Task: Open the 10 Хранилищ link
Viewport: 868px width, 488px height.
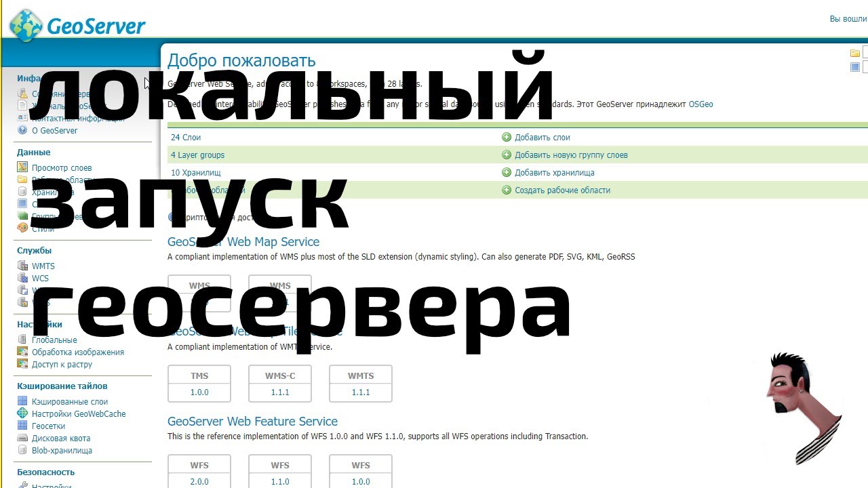Action: click(x=196, y=173)
